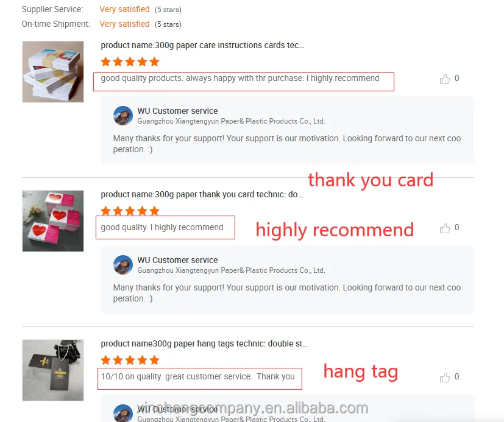Select the review text 'good quality. I highly recommend'
Image resolution: width=504 pixels, height=422 pixels.
pos(162,227)
